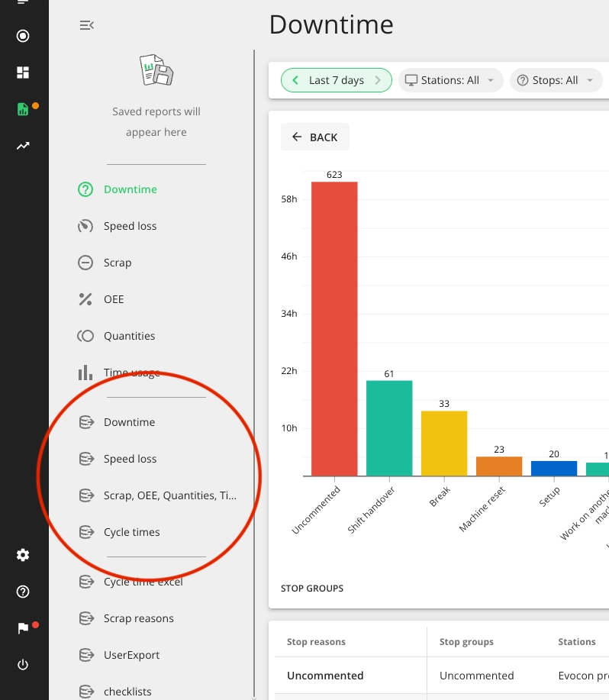
Task: Open the Speed loss export link
Action: coord(130,459)
